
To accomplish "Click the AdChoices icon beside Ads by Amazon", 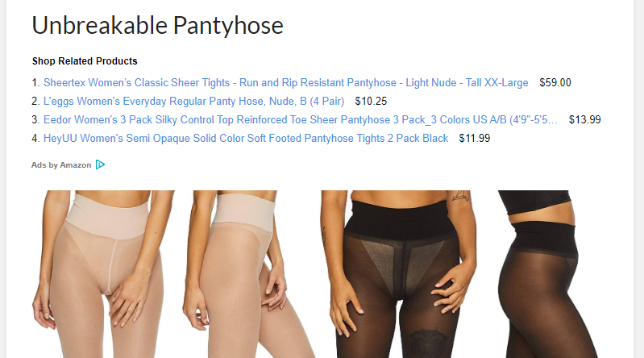I will 100,164.
